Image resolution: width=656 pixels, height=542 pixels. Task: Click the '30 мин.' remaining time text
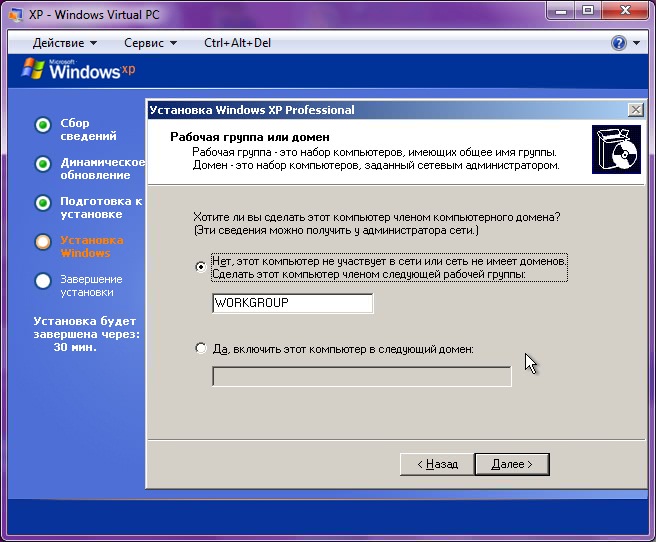click(x=75, y=347)
